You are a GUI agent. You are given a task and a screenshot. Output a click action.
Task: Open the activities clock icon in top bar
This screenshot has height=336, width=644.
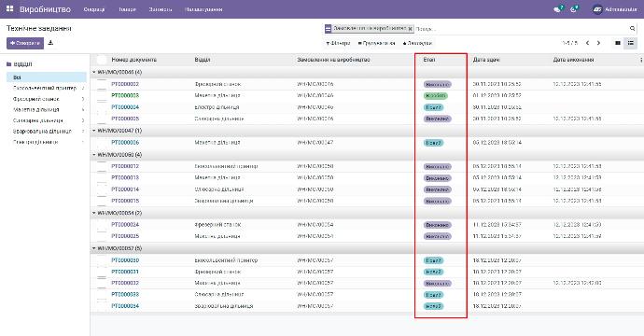574,9
